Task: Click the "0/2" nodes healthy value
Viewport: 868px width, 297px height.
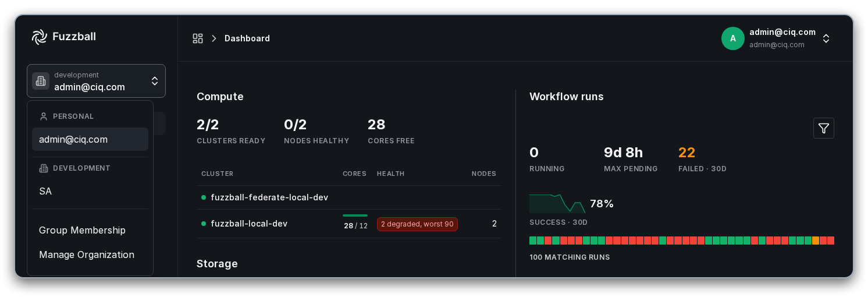Action: click(295, 125)
